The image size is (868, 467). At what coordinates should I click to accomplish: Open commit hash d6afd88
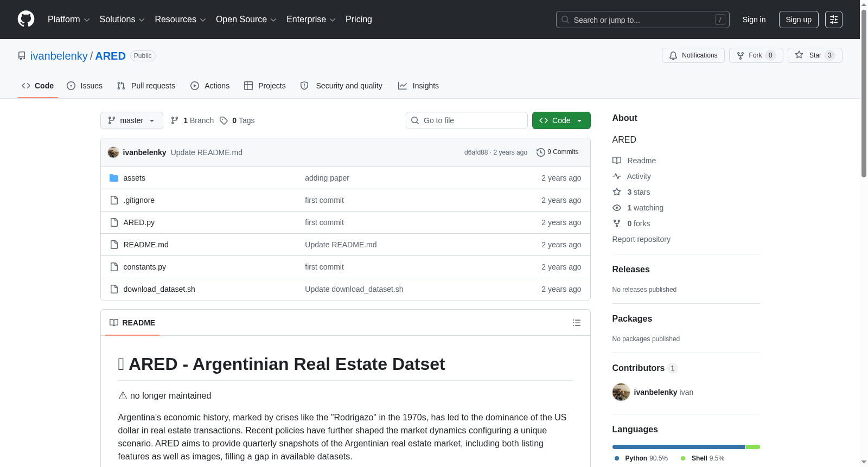tap(476, 152)
